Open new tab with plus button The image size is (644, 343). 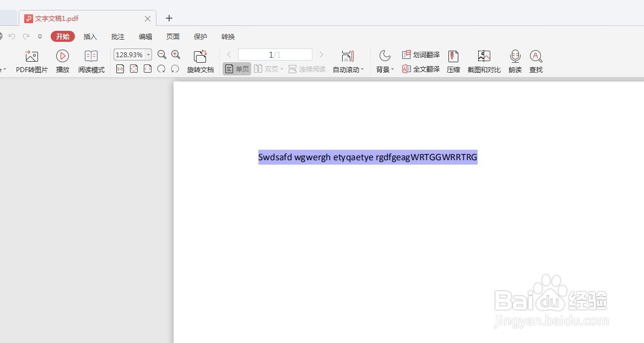coord(169,18)
